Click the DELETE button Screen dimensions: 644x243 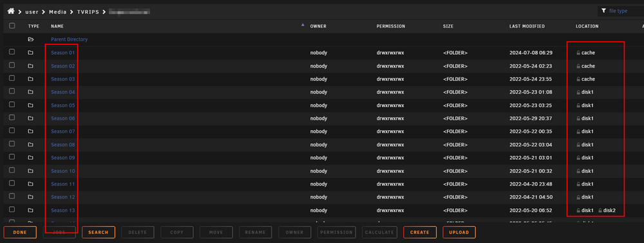point(138,232)
